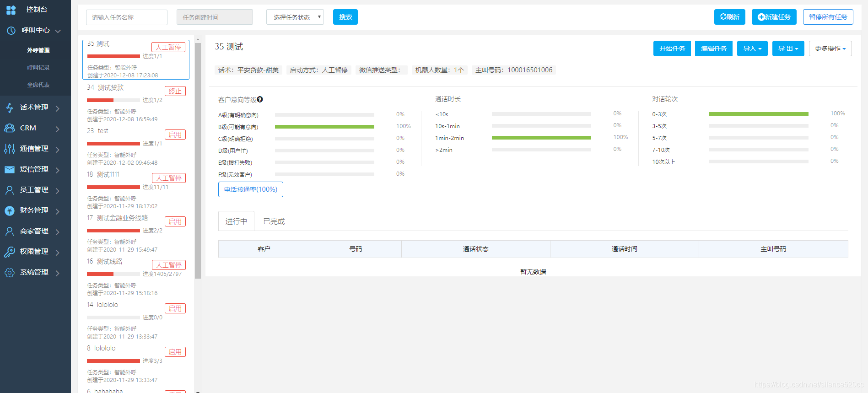The height and width of the screenshot is (393, 868).
Task: Open the 更多操作 dropdown
Action: click(830, 48)
